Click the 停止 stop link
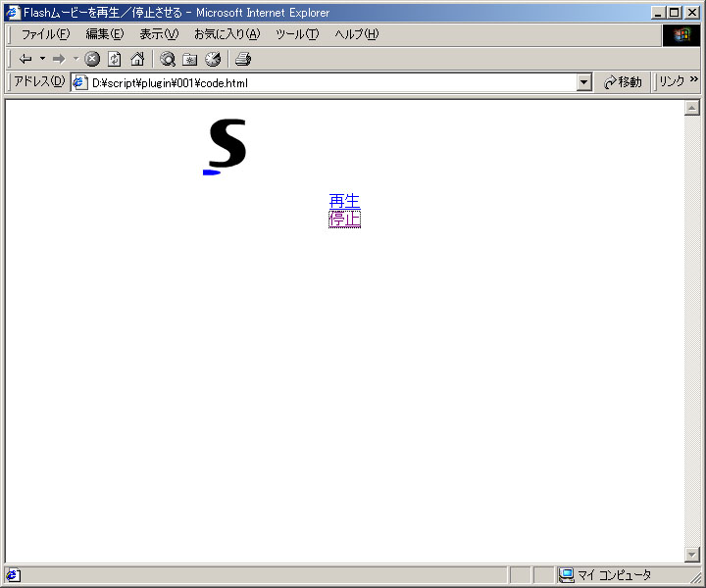 [x=344, y=220]
